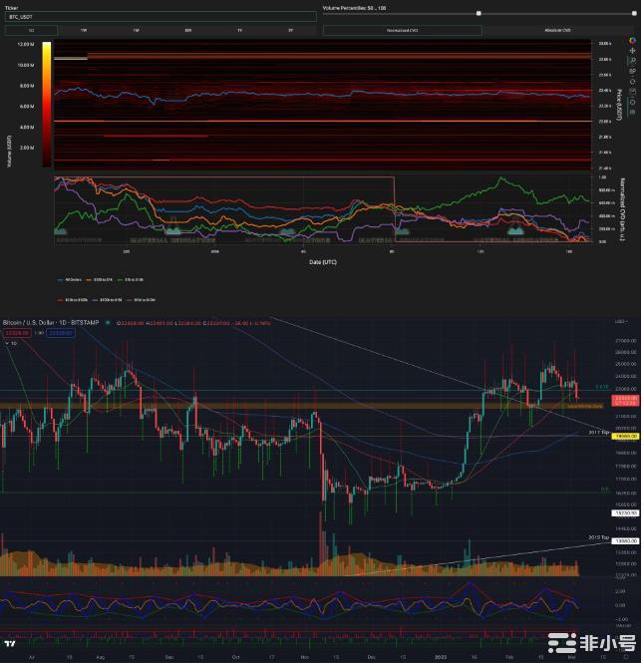Open the USD currency dropdown on price axis
This screenshot has height=663, width=644.
tap(622, 322)
